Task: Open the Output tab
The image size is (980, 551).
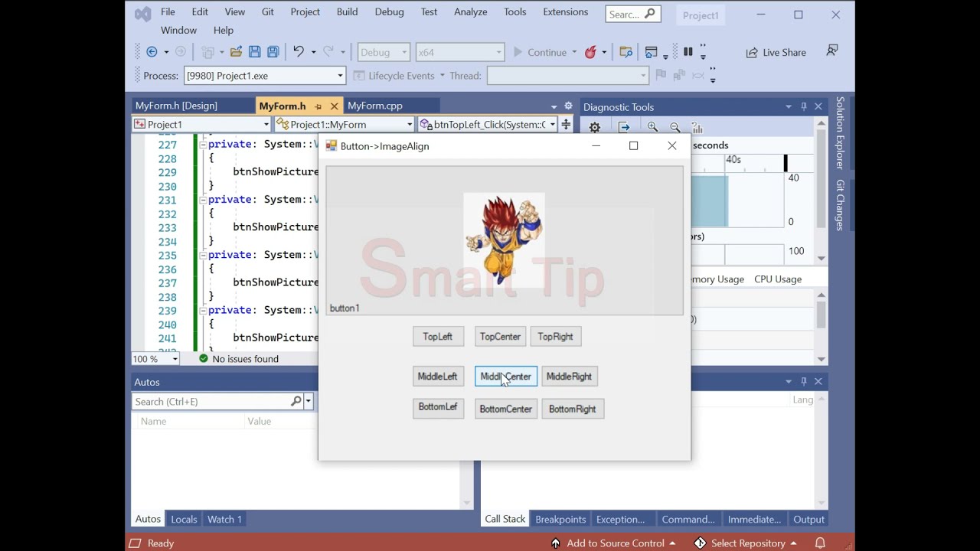Action: coord(808,519)
